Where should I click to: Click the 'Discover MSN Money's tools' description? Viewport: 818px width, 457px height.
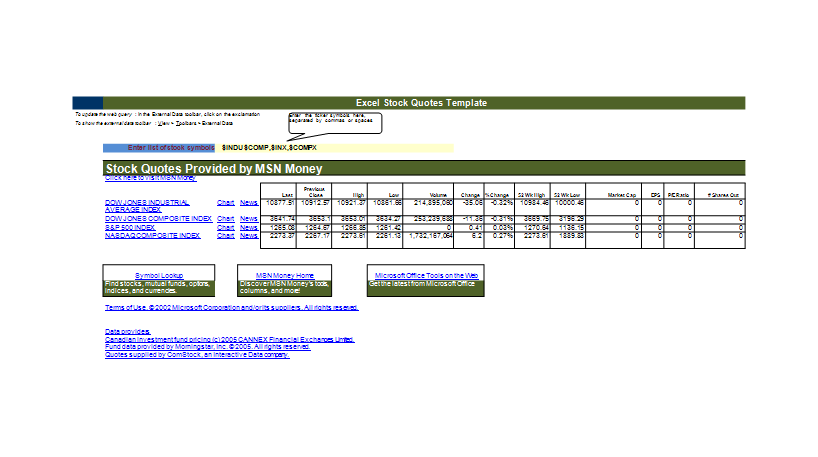pyautogui.click(x=284, y=287)
